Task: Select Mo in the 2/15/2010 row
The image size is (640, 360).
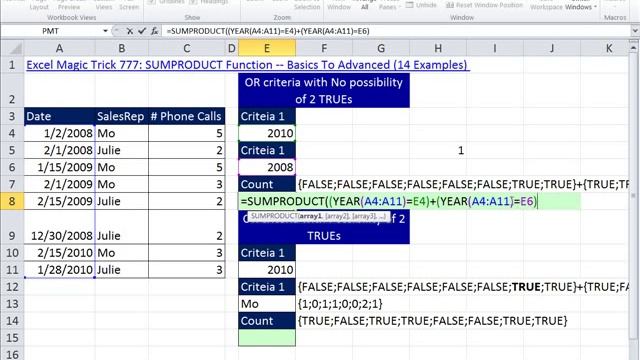Action: pyautogui.click(x=122, y=253)
